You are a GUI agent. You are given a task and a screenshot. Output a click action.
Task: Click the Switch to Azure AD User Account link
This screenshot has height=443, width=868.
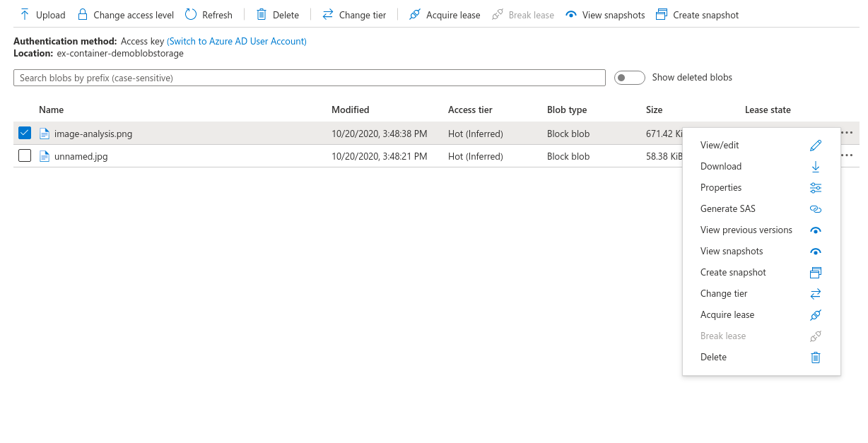[x=237, y=41]
